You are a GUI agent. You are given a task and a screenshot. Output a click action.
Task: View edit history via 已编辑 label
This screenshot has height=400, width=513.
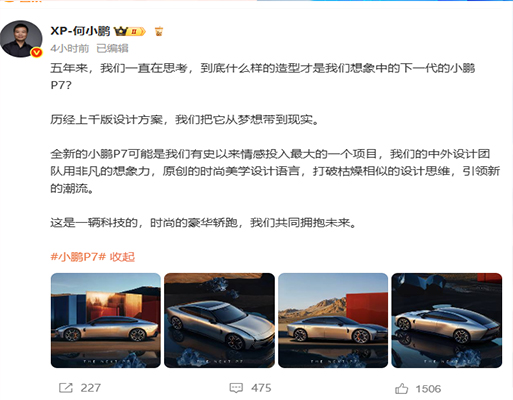click(x=112, y=49)
